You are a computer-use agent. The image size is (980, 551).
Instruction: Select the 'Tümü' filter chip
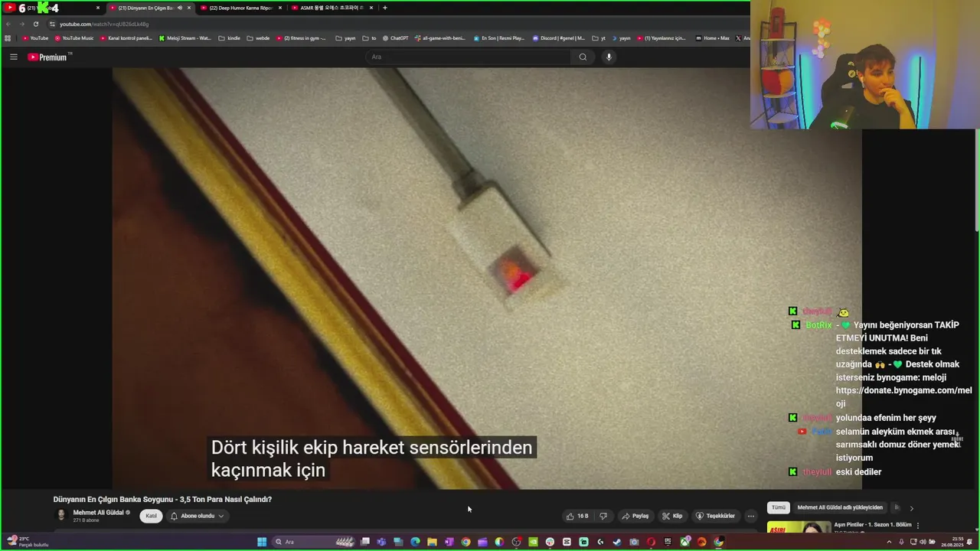779,507
